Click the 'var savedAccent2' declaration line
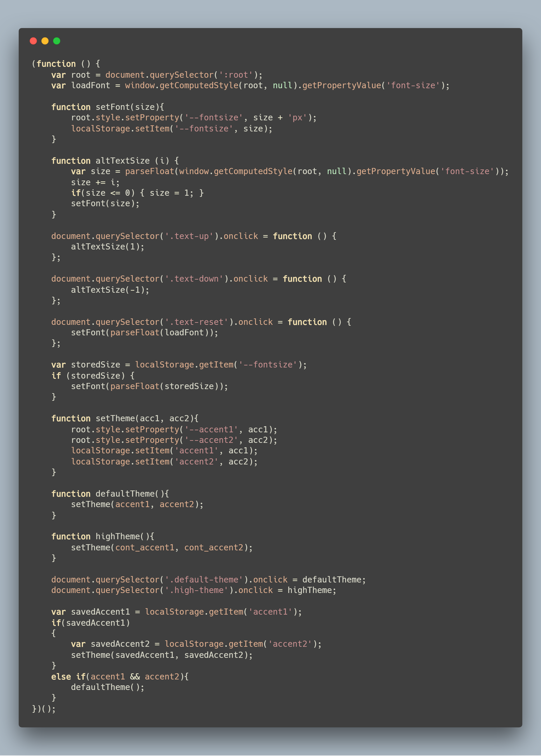541x756 pixels. [x=197, y=644]
